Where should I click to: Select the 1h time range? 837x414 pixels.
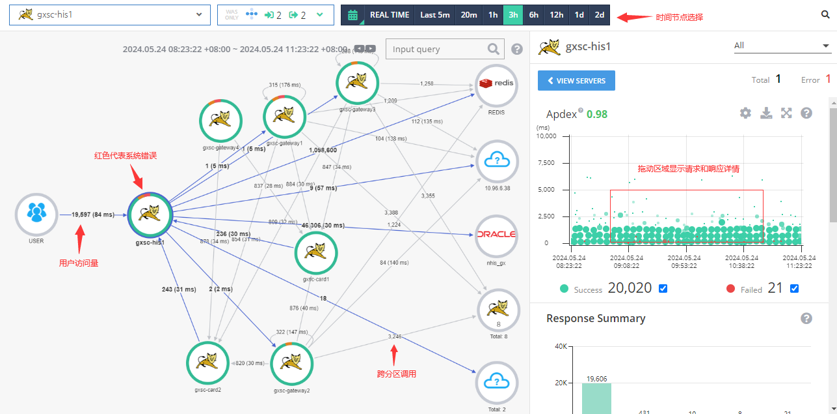pos(493,15)
